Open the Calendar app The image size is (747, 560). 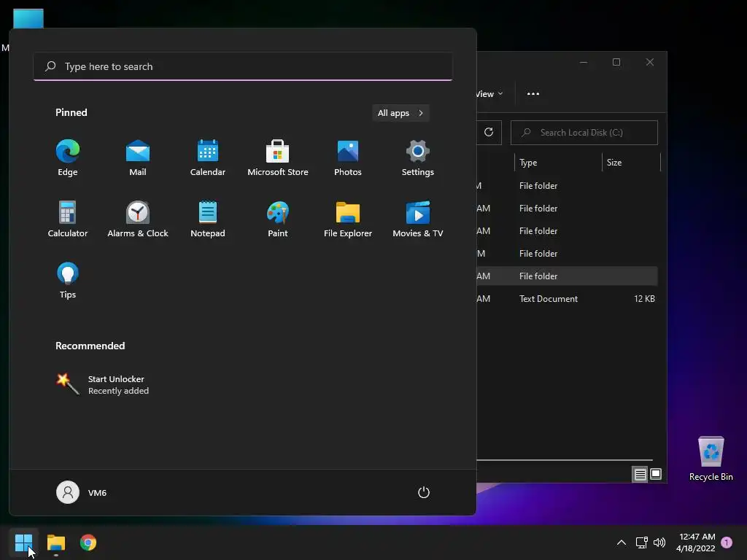click(x=208, y=158)
